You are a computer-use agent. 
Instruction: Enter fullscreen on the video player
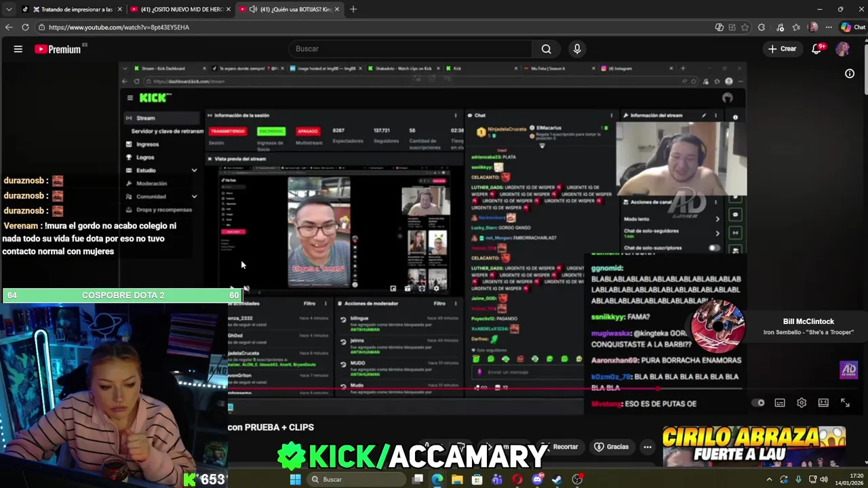(x=845, y=403)
